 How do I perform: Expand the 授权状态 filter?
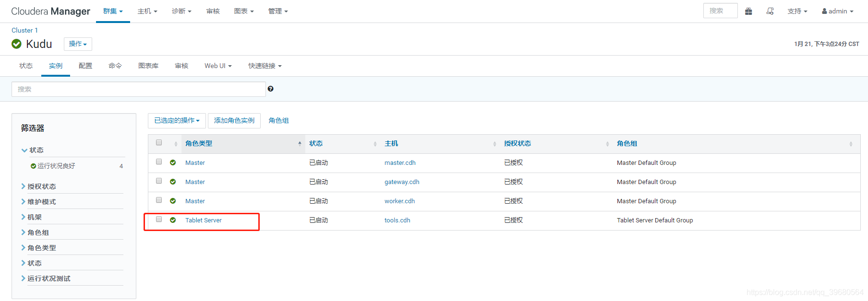point(38,186)
